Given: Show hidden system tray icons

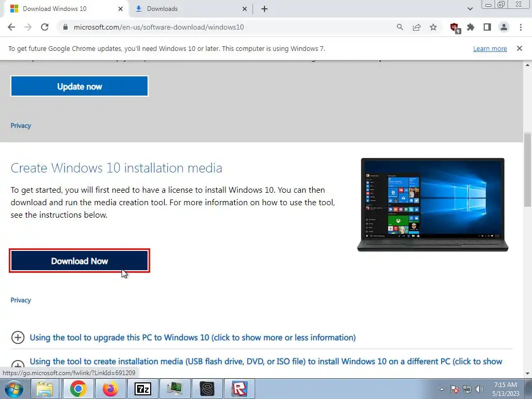Looking at the screenshot, I should point(442,390).
